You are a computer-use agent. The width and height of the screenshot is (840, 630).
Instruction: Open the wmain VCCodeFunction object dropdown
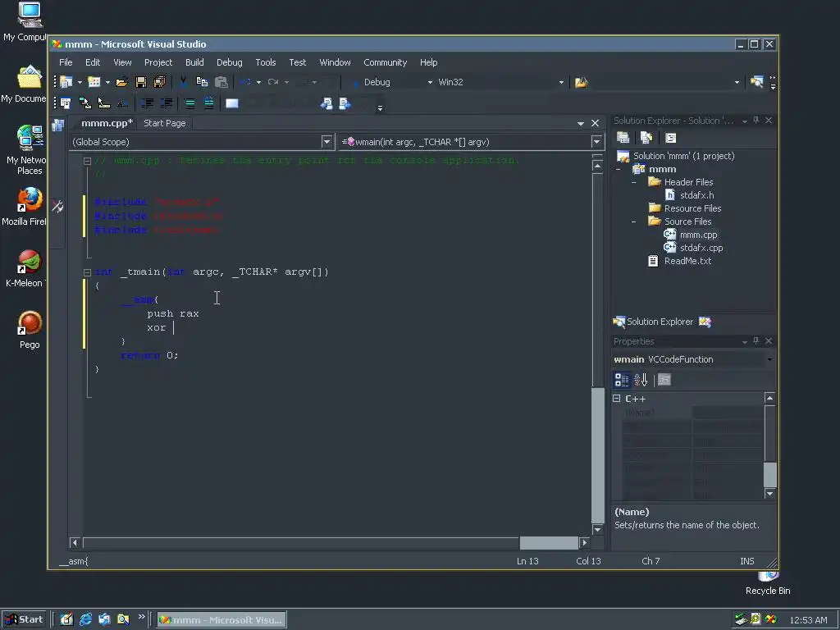(x=769, y=359)
